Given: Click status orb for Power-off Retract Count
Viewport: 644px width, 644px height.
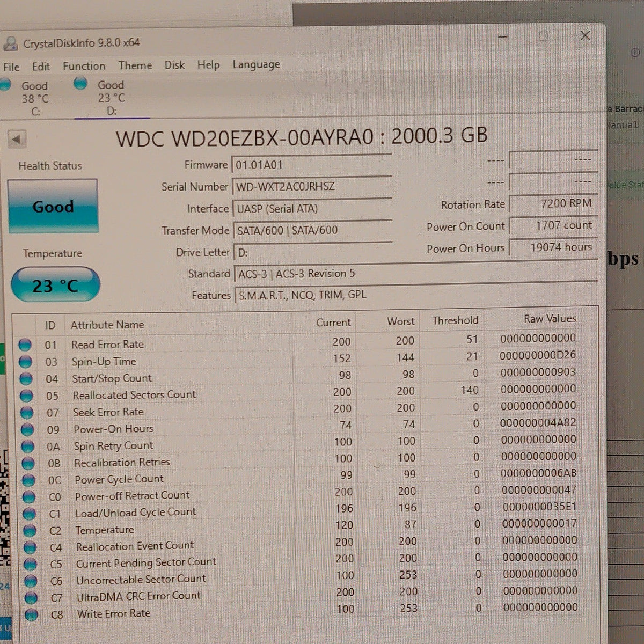Looking at the screenshot, I should point(29,497).
